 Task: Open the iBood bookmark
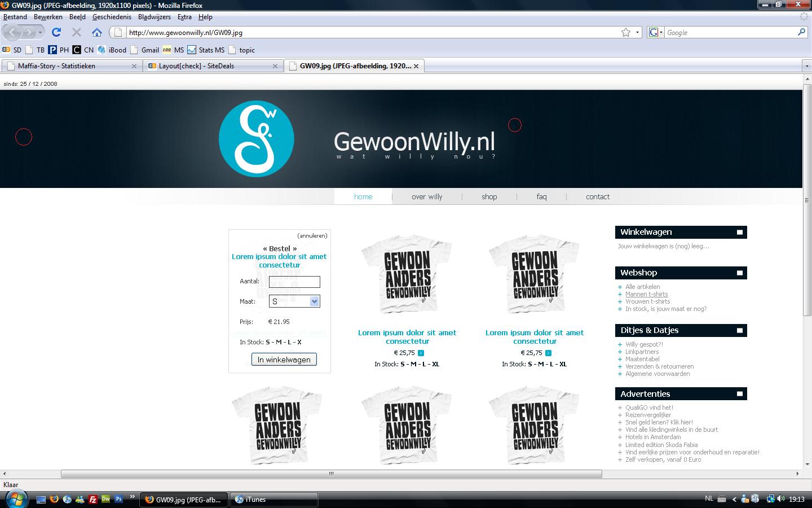pos(112,50)
